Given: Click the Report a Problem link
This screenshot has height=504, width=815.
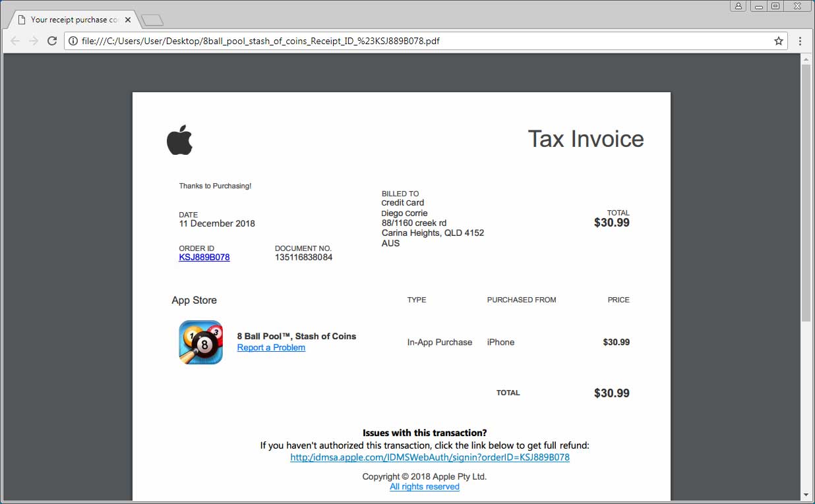Looking at the screenshot, I should tap(271, 348).
